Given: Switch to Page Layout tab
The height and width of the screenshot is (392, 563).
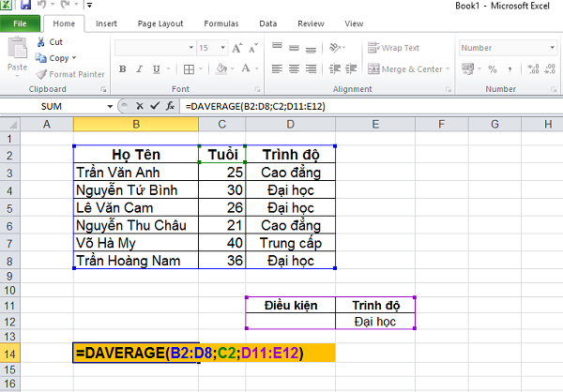Looking at the screenshot, I should 160,23.
